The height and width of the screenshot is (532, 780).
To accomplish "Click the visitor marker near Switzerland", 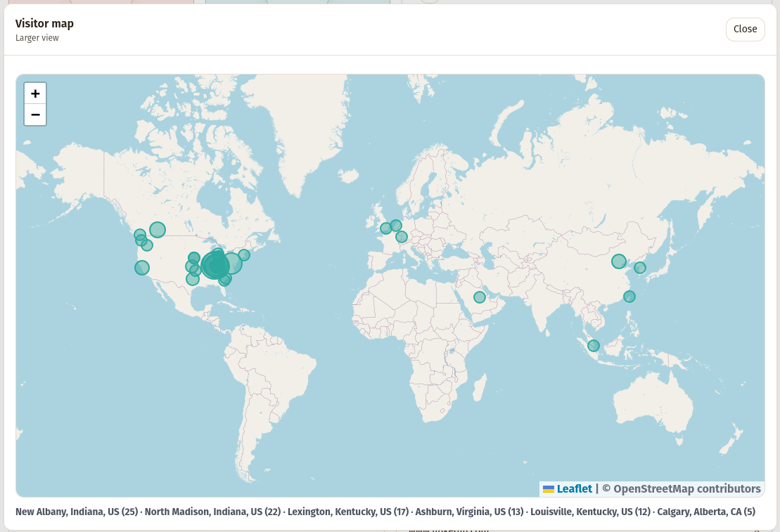I will 402,237.
